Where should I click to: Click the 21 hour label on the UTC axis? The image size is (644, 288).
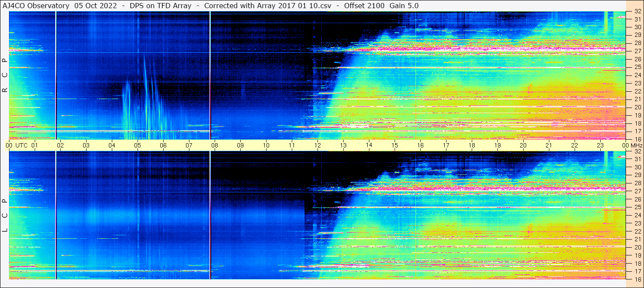click(x=549, y=145)
